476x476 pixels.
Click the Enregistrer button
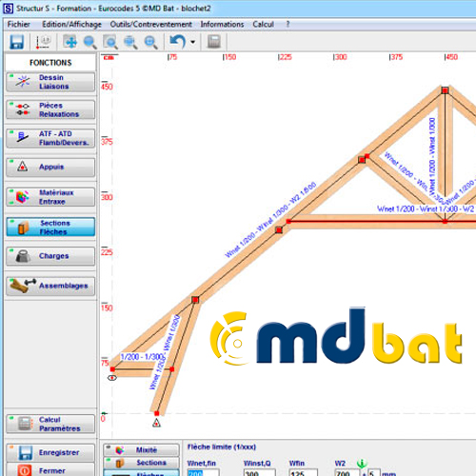click(x=50, y=452)
